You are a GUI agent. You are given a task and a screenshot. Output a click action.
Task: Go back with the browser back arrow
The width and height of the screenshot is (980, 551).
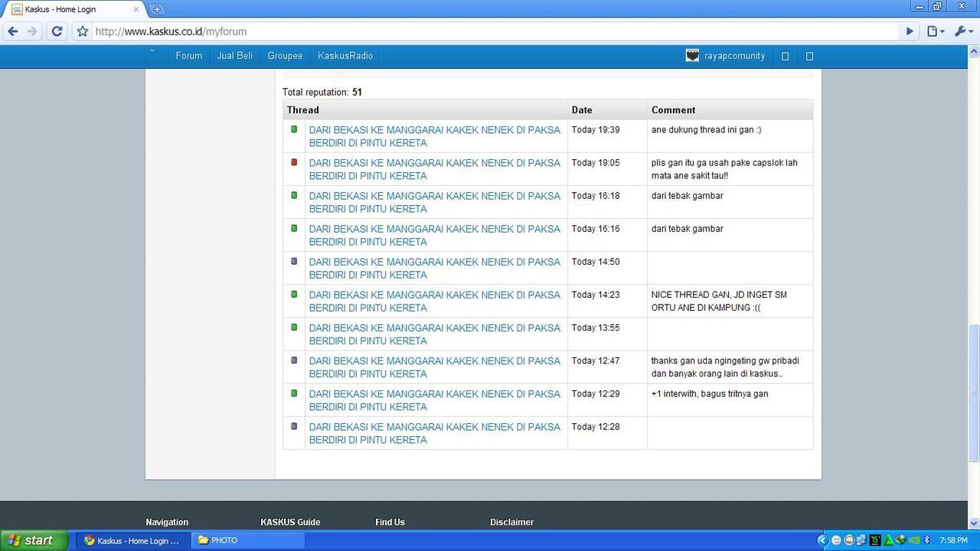click(13, 31)
